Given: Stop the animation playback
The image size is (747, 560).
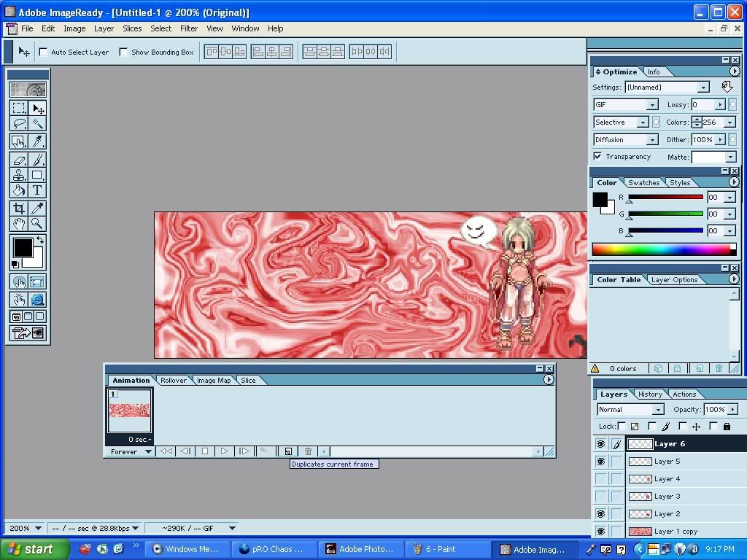Looking at the screenshot, I should (x=205, y=451).
